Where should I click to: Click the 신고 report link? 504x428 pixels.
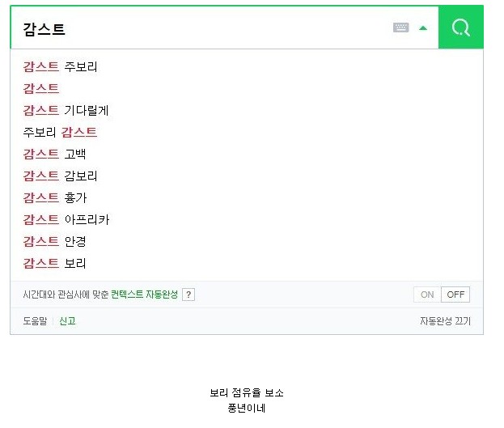coord(67,321)
